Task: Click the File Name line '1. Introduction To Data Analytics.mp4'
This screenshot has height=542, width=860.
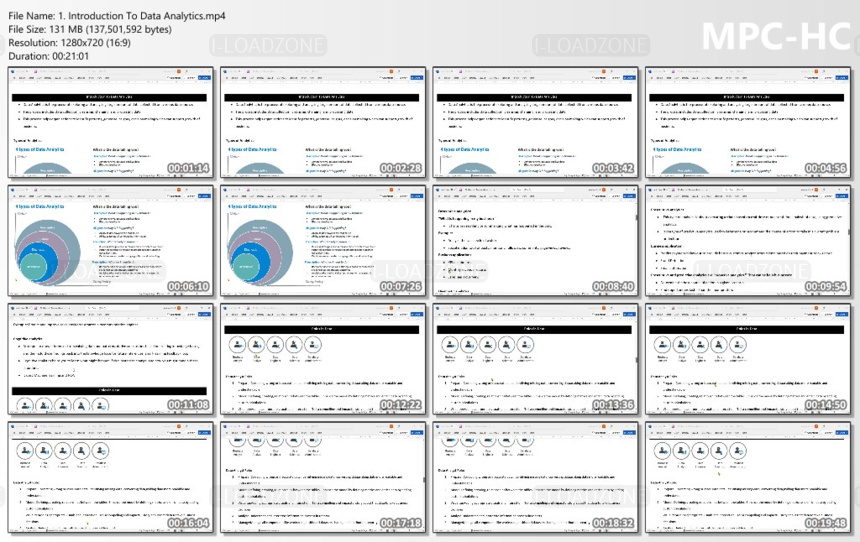Action: [117, 16]
